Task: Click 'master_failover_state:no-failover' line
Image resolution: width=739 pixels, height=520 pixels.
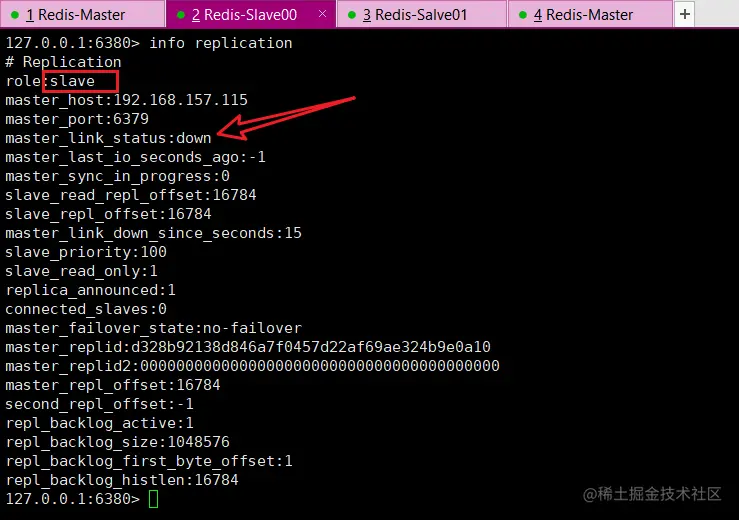Action: click(153, 328)
